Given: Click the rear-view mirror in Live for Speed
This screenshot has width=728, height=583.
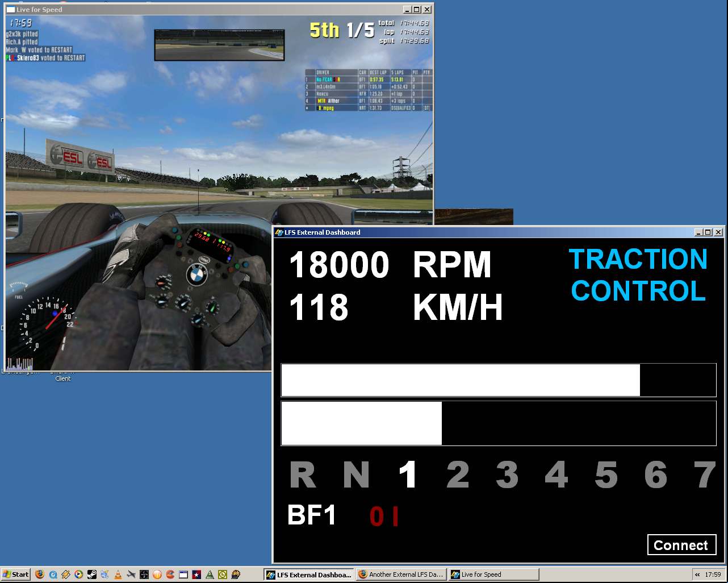Looking at the screenshot, I should pyautogui.click(x=219, y=45).
